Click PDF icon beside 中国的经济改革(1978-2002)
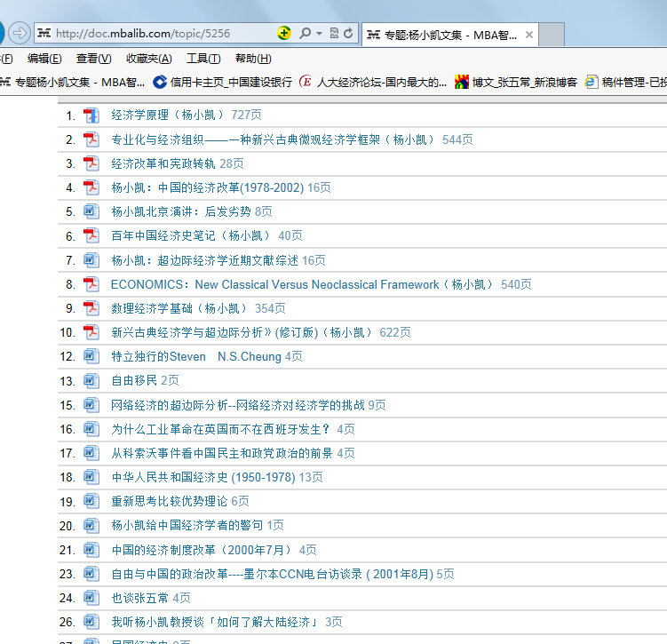This screenshot has height=644, width=667. pyautogui.click(x=91, y=187)
